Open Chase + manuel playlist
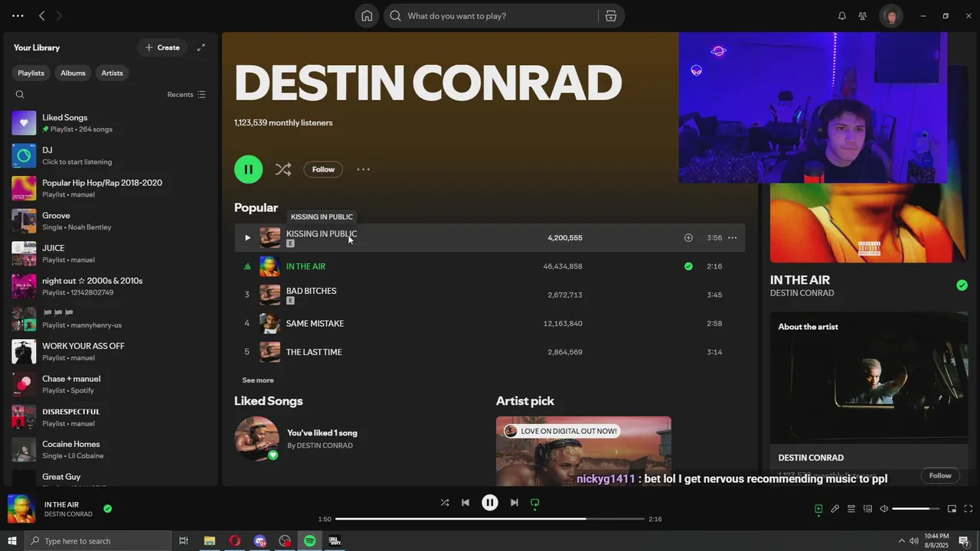 111,384
